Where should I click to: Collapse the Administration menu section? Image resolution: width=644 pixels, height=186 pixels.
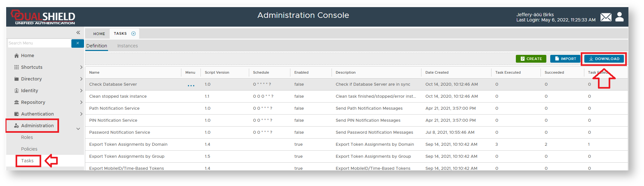78,129
